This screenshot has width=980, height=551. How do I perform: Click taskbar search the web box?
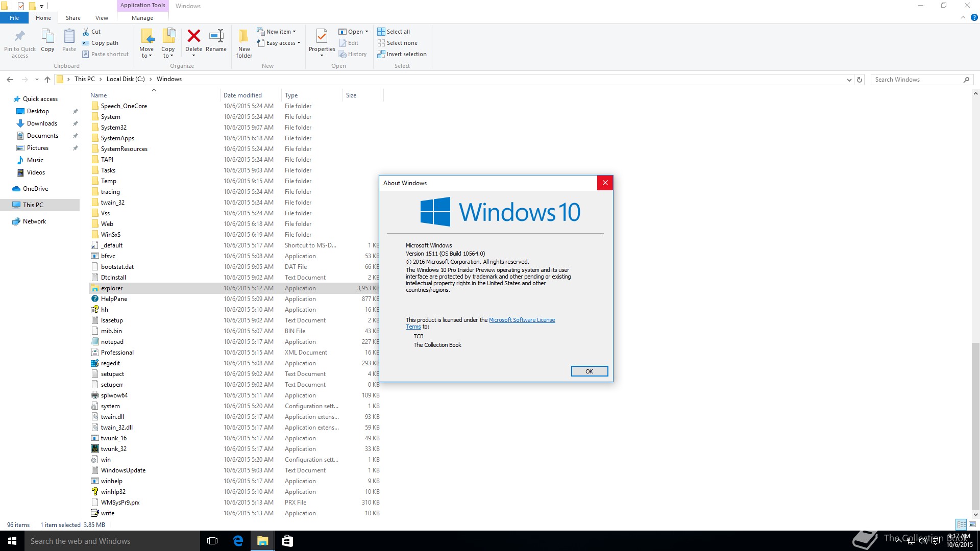tap(112, 541)
